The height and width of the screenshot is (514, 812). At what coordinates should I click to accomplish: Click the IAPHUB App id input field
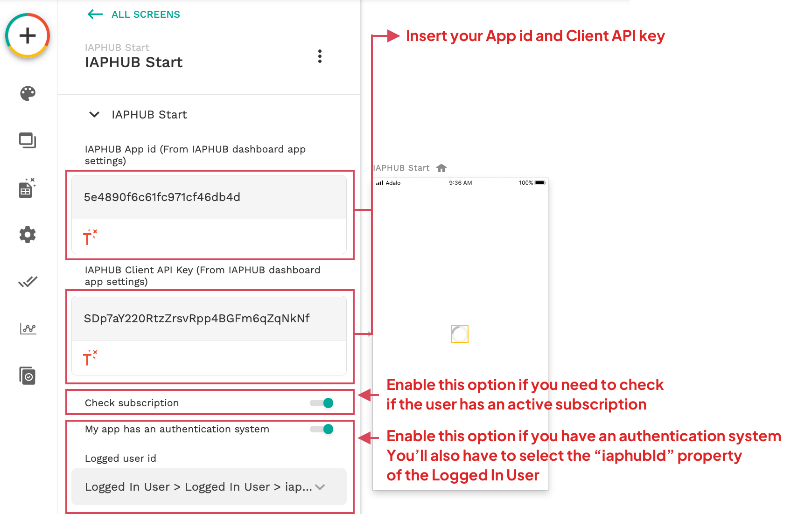pyautogui.click(x=209, y=197)
